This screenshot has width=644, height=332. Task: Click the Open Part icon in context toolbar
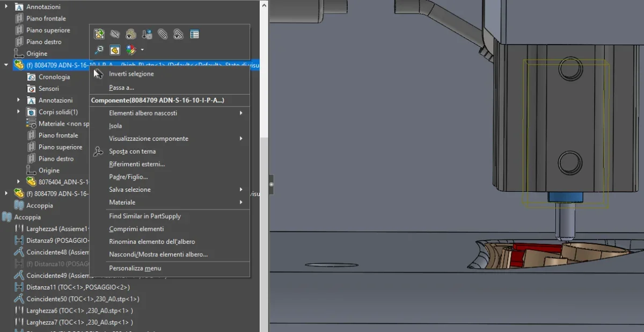pos(99,34)
